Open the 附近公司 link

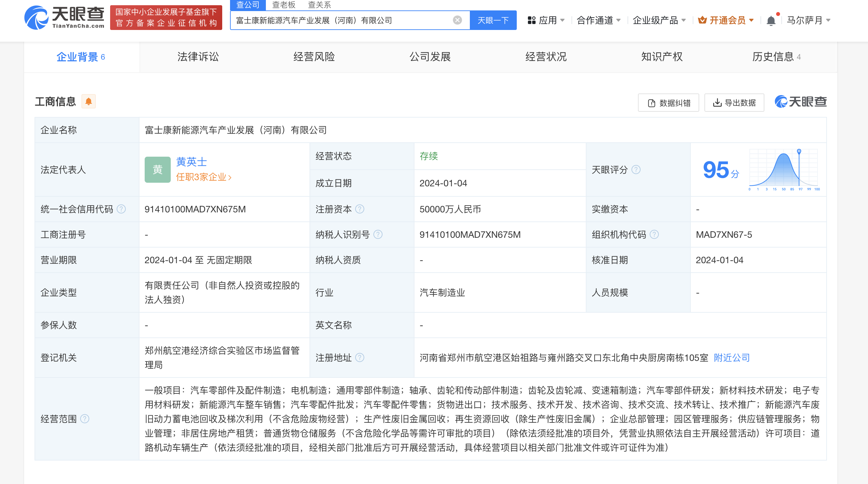731,357
